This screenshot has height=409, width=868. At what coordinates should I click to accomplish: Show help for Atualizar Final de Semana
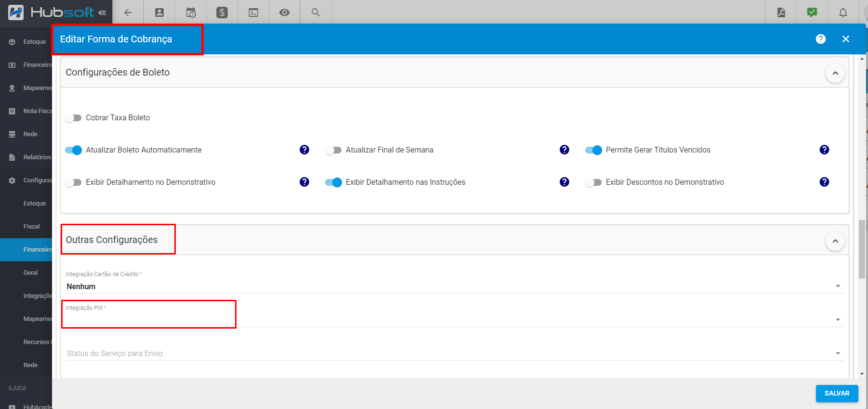click(565, 150)
